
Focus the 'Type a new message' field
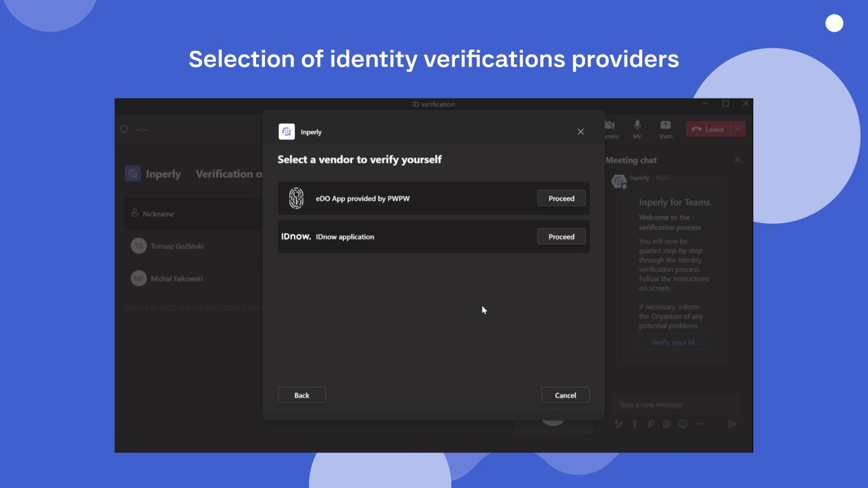[x=675, y=405]
